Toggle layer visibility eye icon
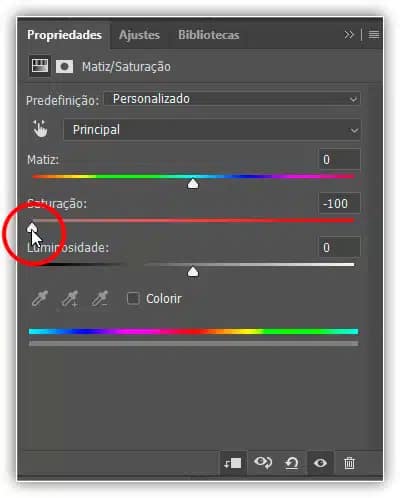This screenshot has height=498, width=400. (x=320, y=463)
